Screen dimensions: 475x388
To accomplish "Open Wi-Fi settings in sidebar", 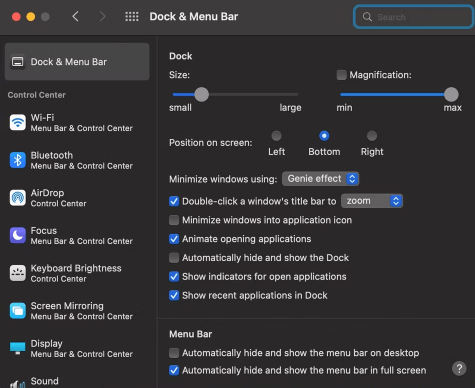I will point(77,122).
